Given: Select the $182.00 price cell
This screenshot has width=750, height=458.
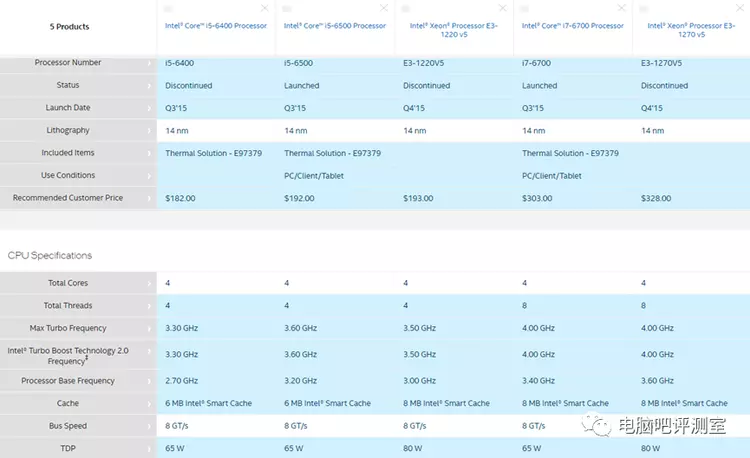Looking at the screenshot, I should pos(180,198).
